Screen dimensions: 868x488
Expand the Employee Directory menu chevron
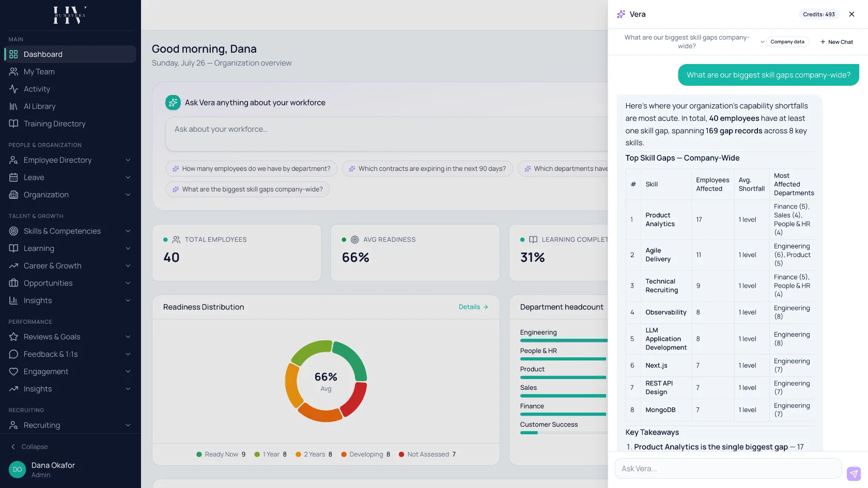128,160
